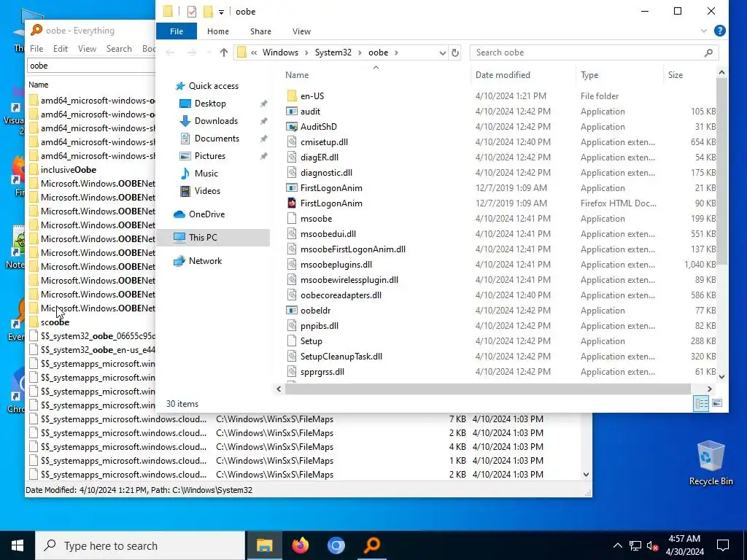Select the diagnostic.dll file
This screenshot has height=560, width=747.
pos(326,173)
